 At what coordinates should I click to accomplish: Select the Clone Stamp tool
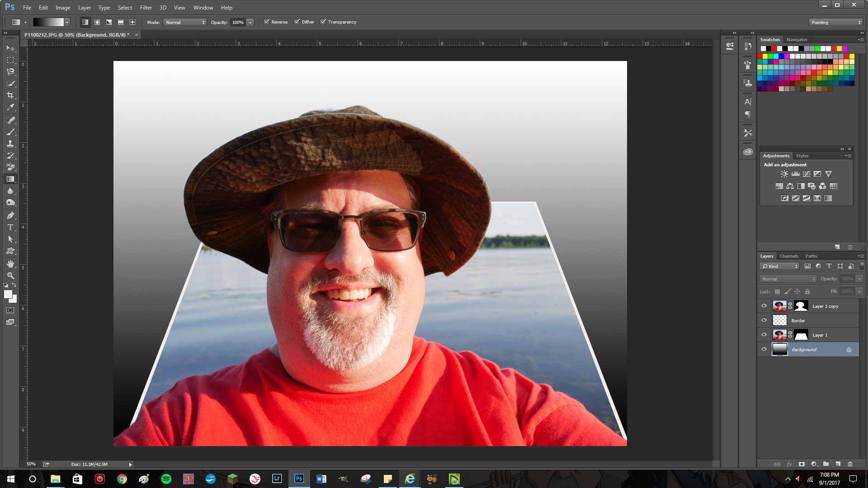click(10, 144)
